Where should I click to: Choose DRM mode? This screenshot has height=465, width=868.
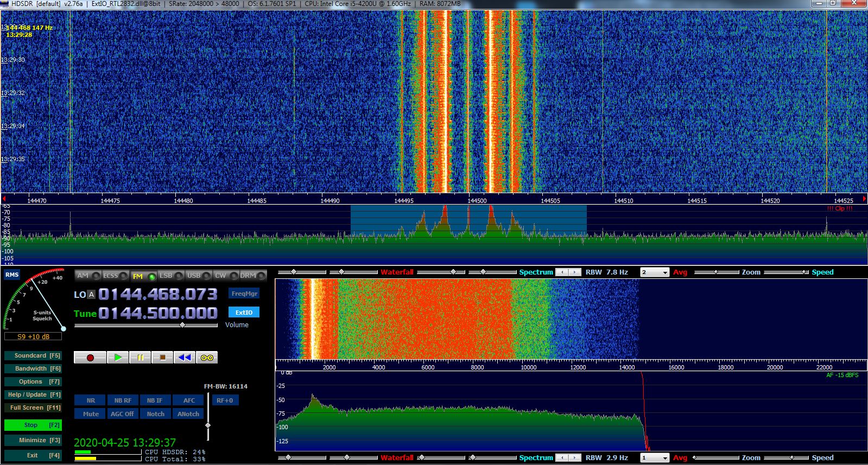tap(253, 276)
